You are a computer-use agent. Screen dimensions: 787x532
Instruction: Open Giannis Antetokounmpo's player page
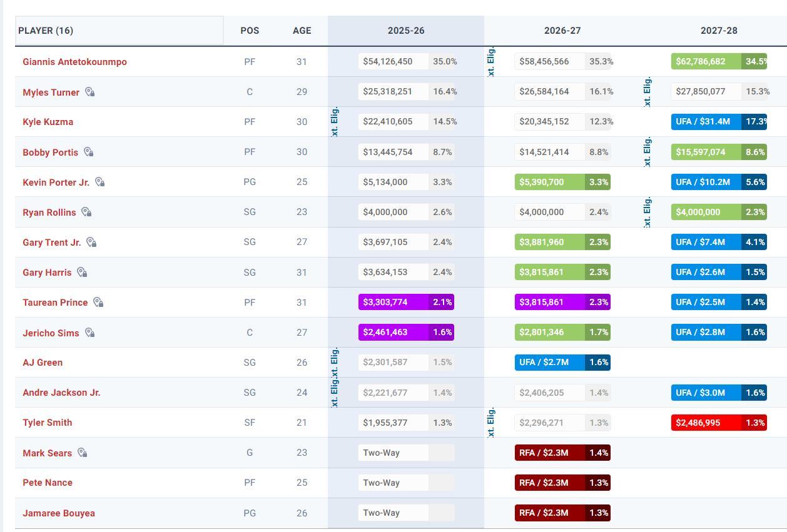coord(74,62)
